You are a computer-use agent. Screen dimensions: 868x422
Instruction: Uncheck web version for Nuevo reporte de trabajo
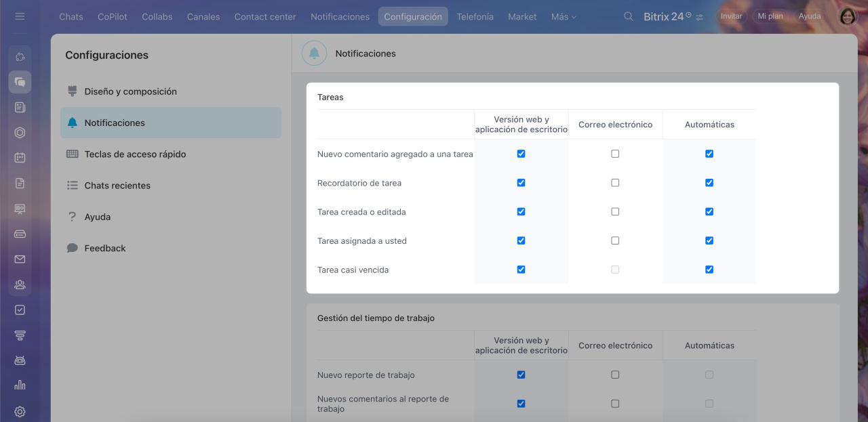pos(521,375)
